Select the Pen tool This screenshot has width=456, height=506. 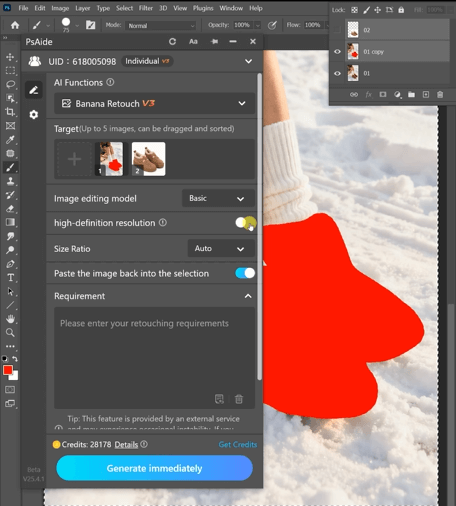coord(10,264)
